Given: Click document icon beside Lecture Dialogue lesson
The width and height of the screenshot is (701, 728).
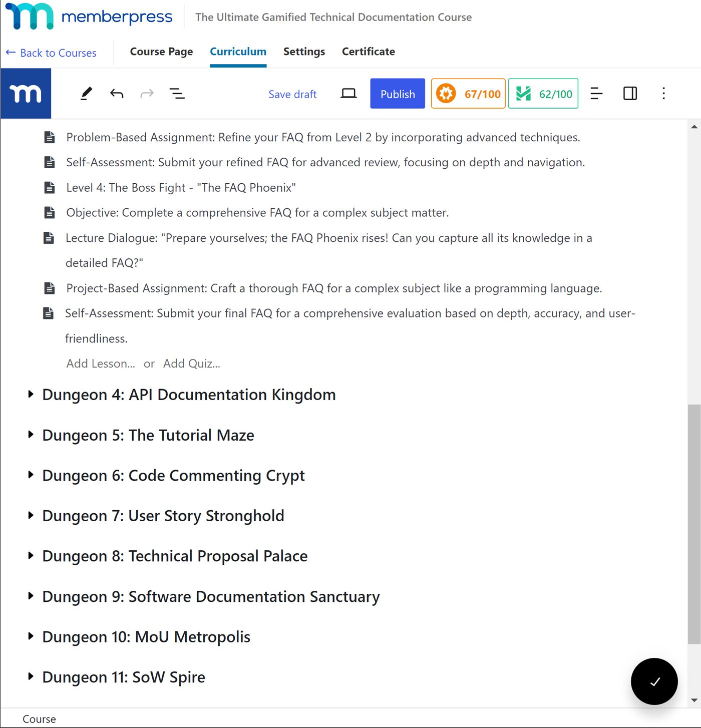Looking at the screenshot, I should click(49, 238).
